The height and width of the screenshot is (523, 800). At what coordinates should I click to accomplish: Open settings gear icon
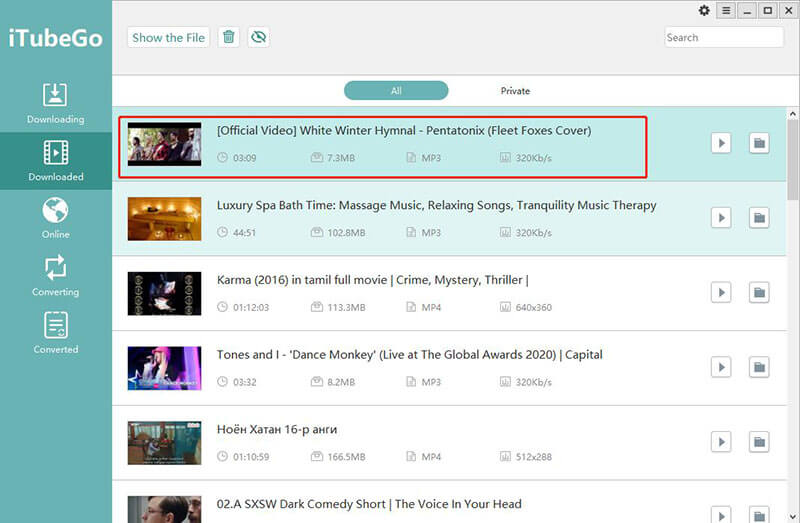(704, 10)
